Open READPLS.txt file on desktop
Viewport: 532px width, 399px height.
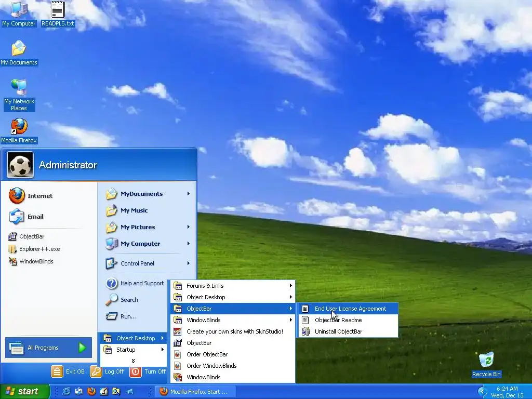click(58, 14)
